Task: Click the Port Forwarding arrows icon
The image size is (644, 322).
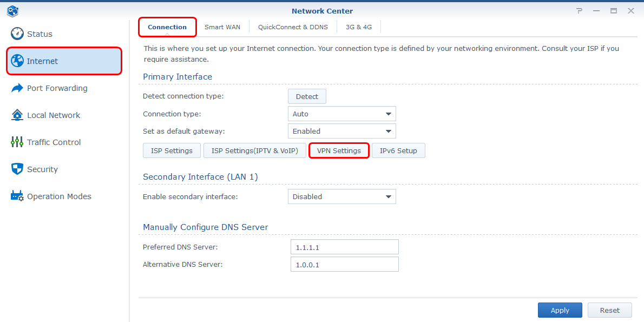Action: (17, 88)
